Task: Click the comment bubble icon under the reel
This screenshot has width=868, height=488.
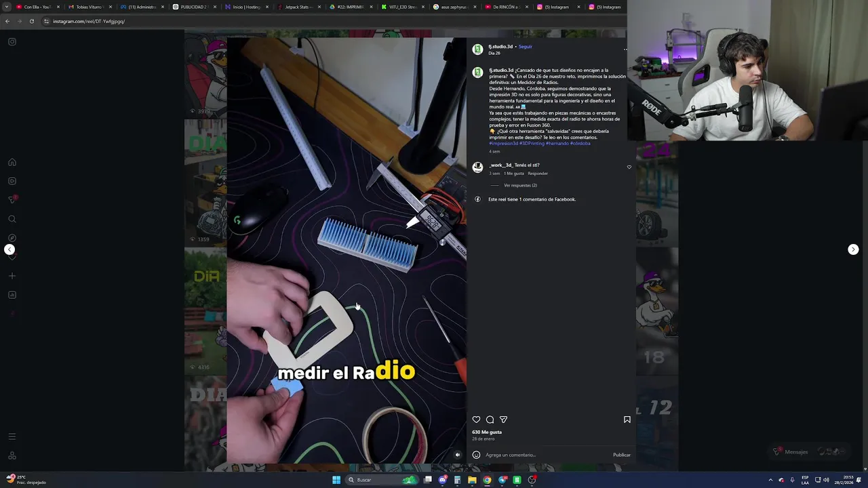Action: coord(490,420)
